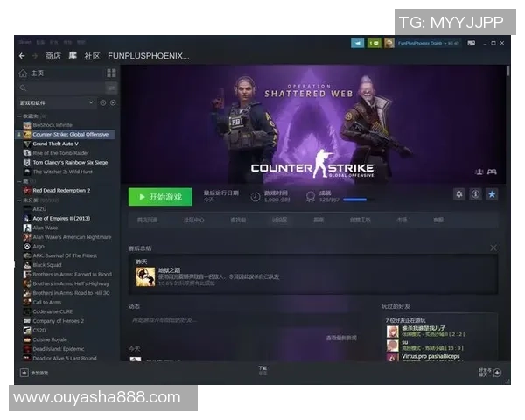This screenshot has width=525, height=420.
Task: Open the 地狱之路 achievement thumbnail
Action: (x=145, y=276)
